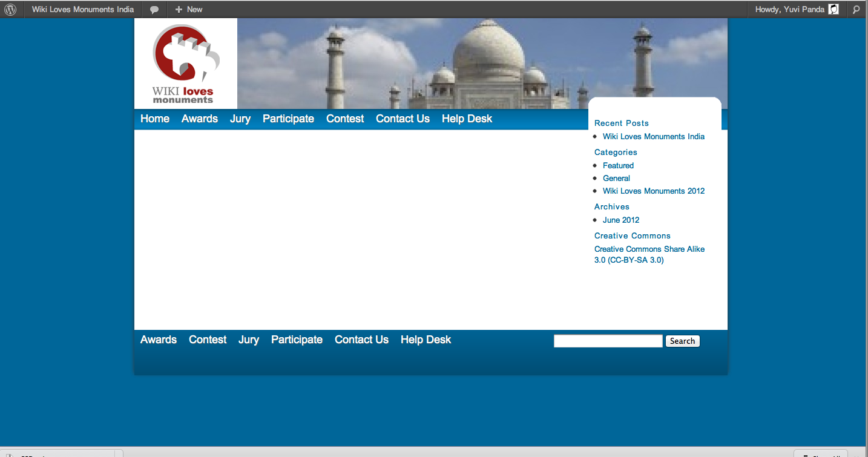Select Participate in the footer navigation
This screenshot has width=868, height=457.
click(297, 340)
